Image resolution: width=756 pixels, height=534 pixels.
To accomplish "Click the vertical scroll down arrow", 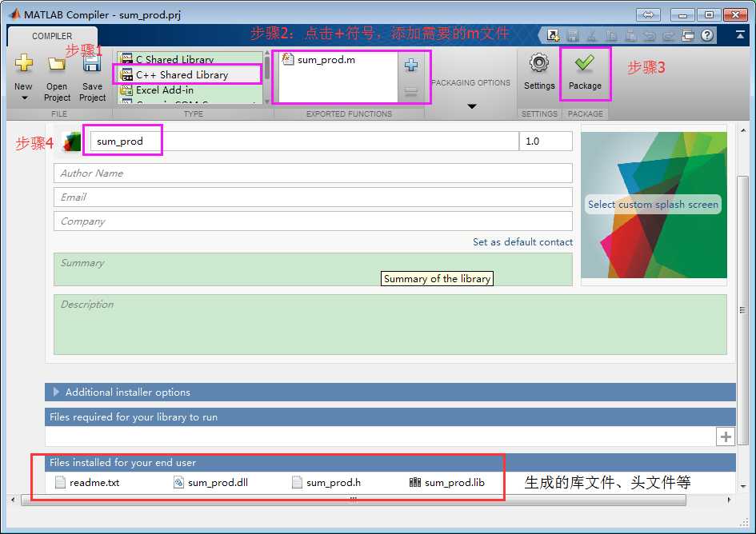I will (742, 486).
